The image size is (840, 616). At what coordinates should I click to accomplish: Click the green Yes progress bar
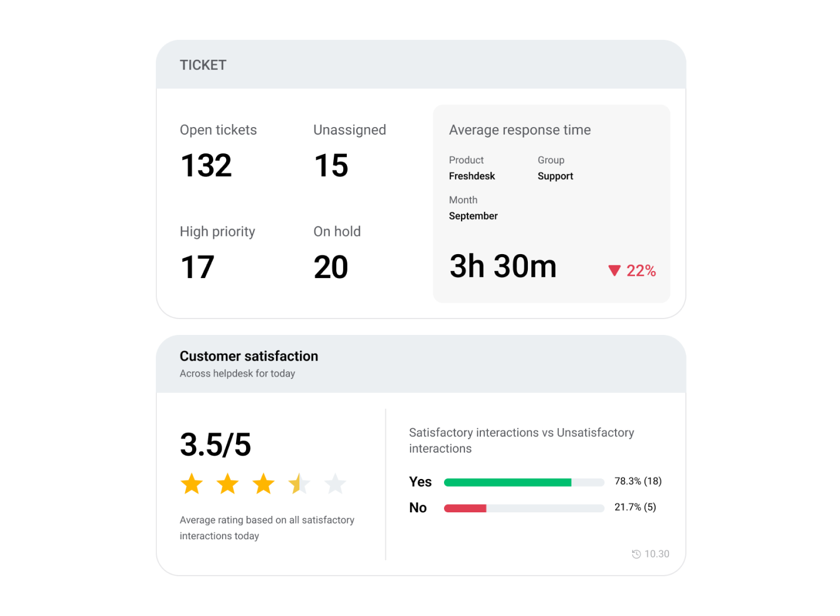(x=508, y=482)
